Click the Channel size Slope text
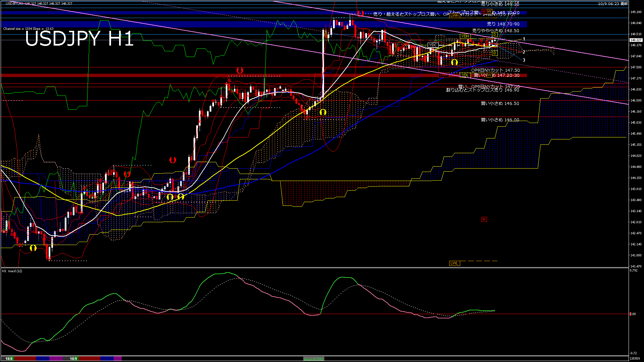Image resolution: width=644 pixels, height=362 pixels. 28,29
